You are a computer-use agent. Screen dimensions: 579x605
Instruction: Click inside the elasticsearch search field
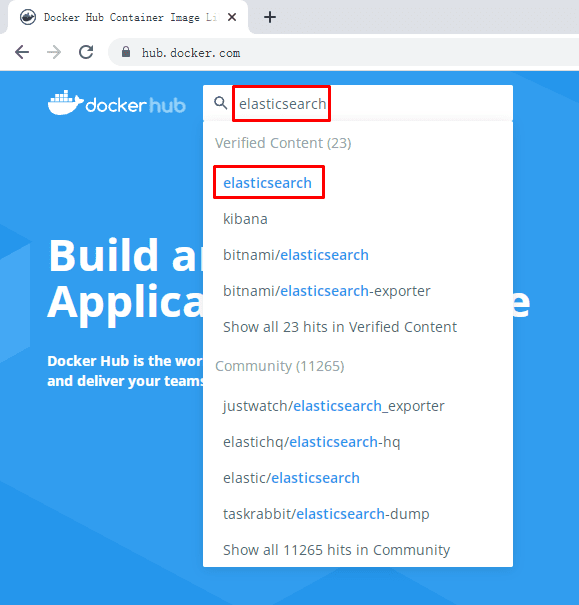click(358, 103)
